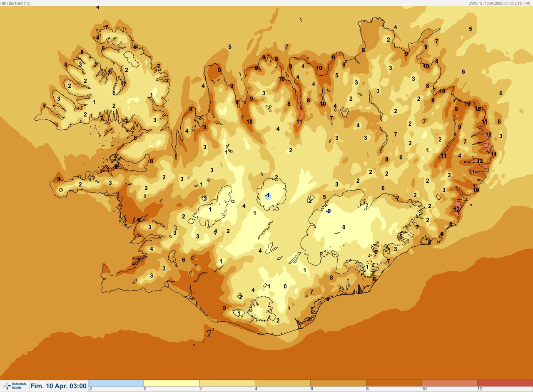Click the 'UWC/IG: 10.04.2025 03:00 UTC (+0)' timestamp
Screen dimensions: 533x392
(500, 3)
